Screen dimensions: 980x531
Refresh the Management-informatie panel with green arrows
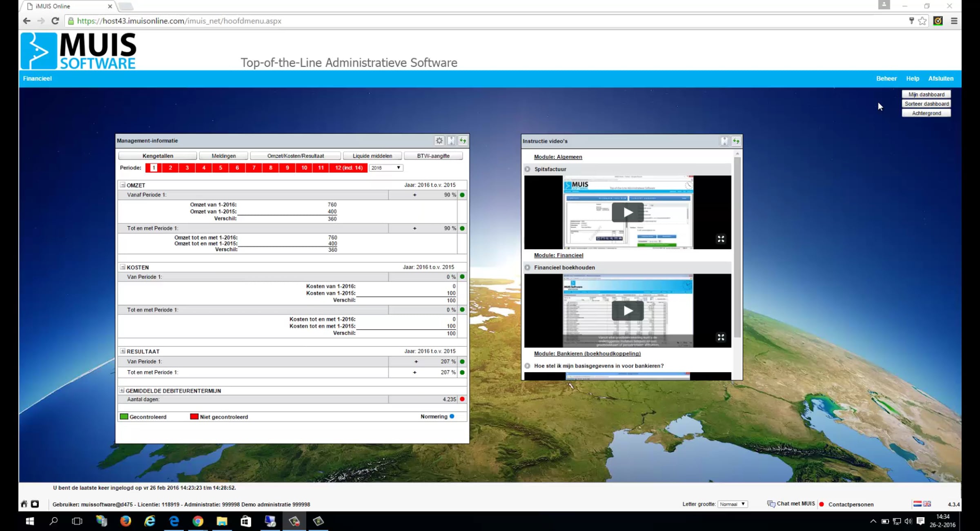tap(463, 141)
